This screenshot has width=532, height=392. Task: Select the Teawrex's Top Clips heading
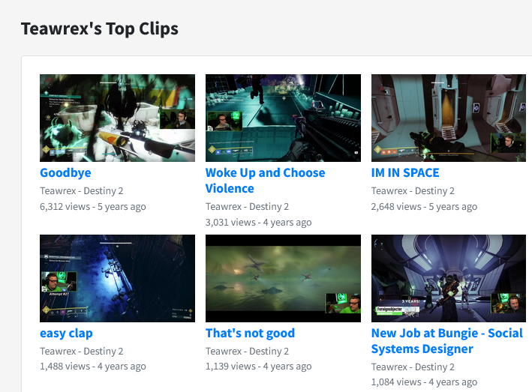[100, 28]
